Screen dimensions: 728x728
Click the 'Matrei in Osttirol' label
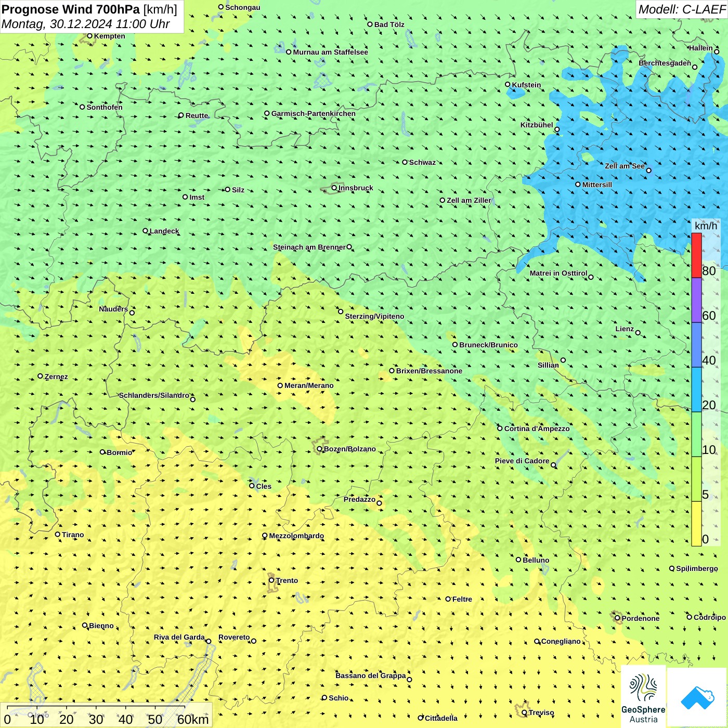(x=558, y=273)
